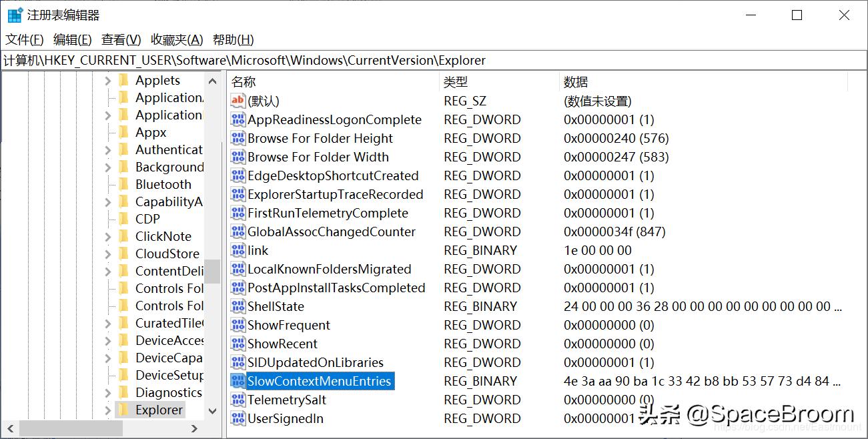Open the 文件(F) menu

[x=25, y=39]
